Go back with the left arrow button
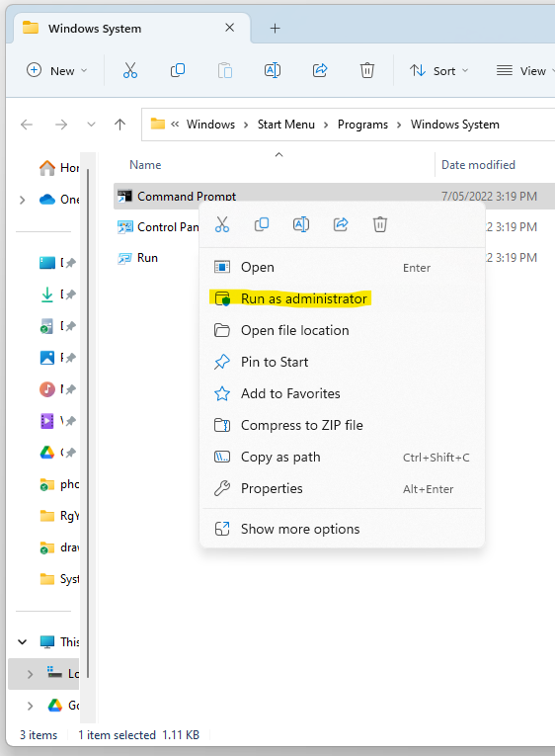The width and height of the screenshot is (555, 756). (27, 125)
